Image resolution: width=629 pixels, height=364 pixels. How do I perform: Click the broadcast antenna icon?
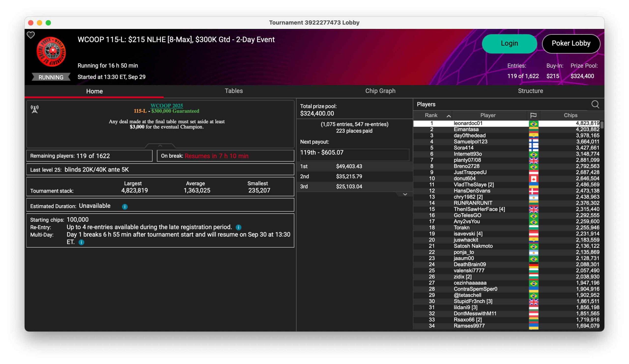(35, 109)
